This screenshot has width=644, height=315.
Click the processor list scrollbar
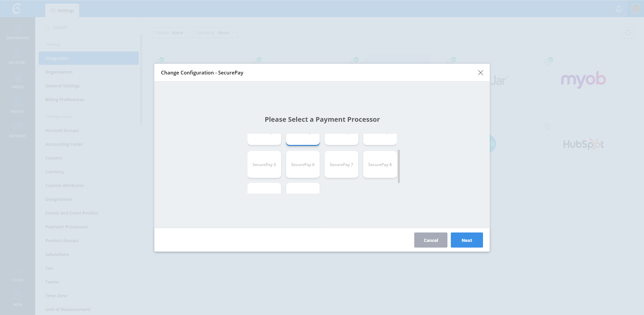[x=398, y=166]
